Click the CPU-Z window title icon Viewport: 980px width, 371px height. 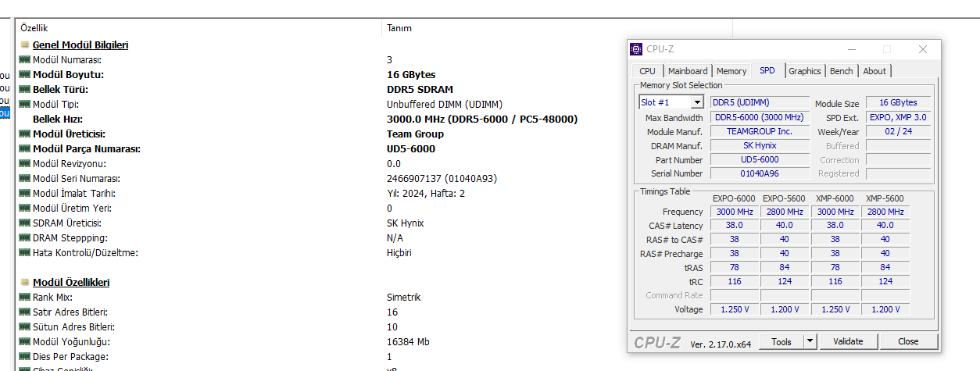click(x=637, y=49)
